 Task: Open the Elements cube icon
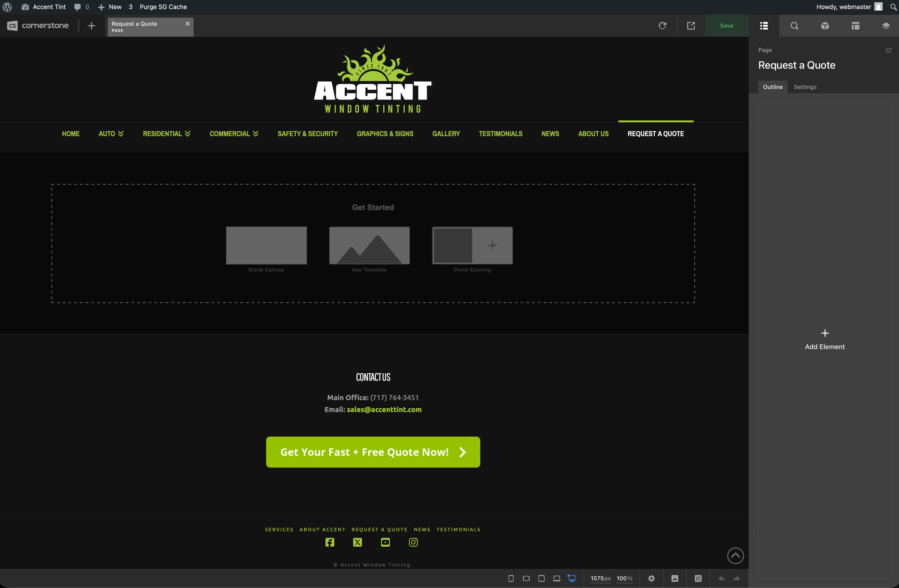825,26
